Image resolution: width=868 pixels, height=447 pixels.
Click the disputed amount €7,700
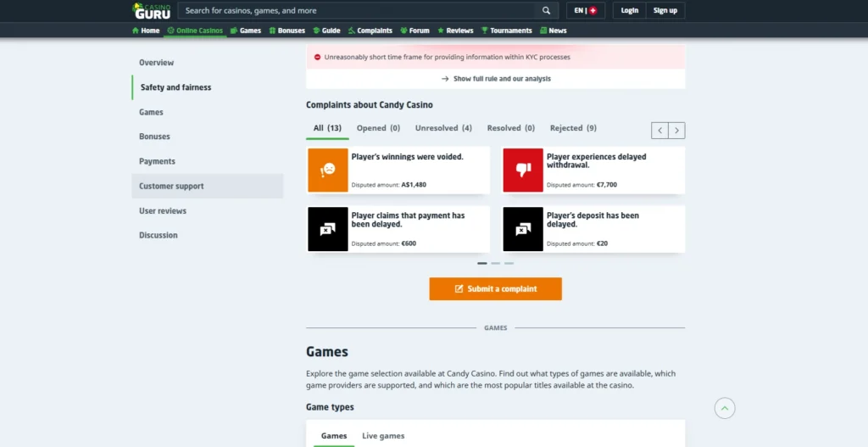coord(606,185)
